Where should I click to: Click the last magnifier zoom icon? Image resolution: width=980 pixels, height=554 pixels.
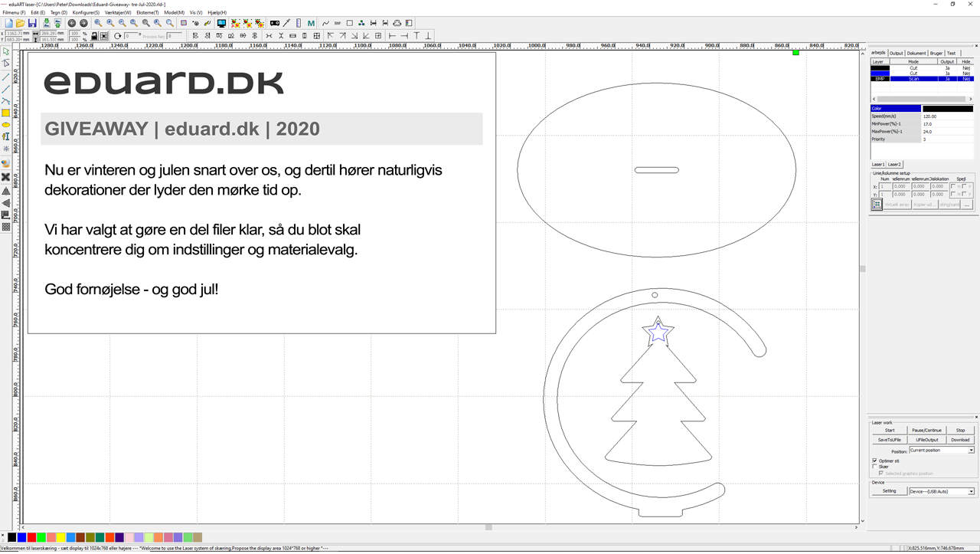(170, 24)
